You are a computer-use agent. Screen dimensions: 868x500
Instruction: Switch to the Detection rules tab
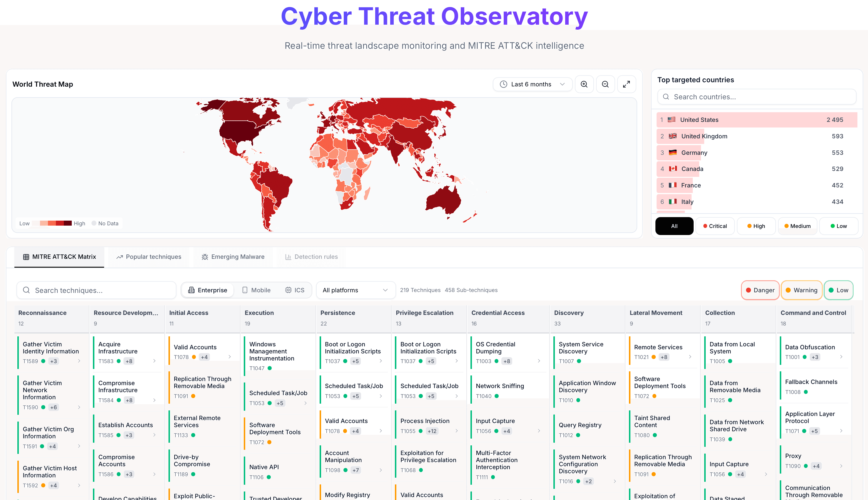(x=311, y=257)
